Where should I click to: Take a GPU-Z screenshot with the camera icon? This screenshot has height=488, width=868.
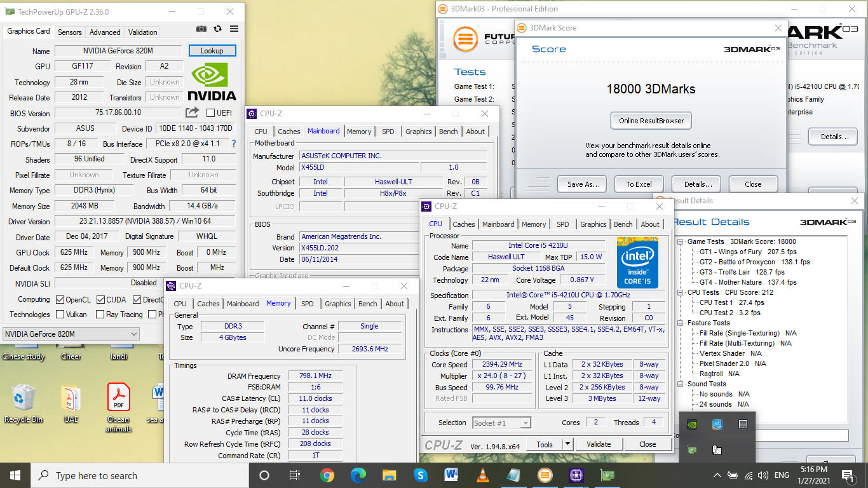[x=201, y=29]
